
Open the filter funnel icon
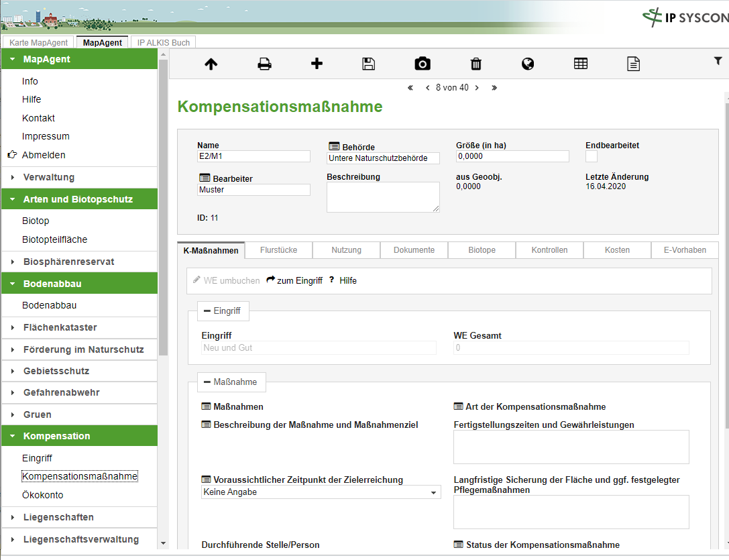point(718,61)
